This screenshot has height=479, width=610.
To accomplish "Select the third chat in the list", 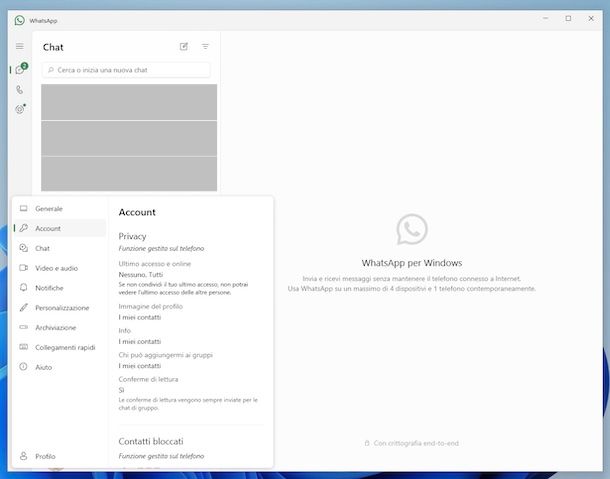I will click(x=129, y=174).
